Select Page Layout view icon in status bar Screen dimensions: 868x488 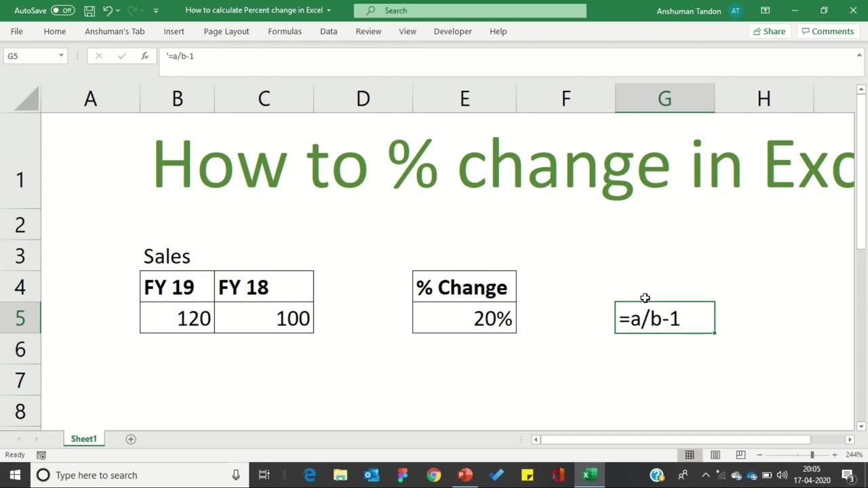[x=715, y=454]
